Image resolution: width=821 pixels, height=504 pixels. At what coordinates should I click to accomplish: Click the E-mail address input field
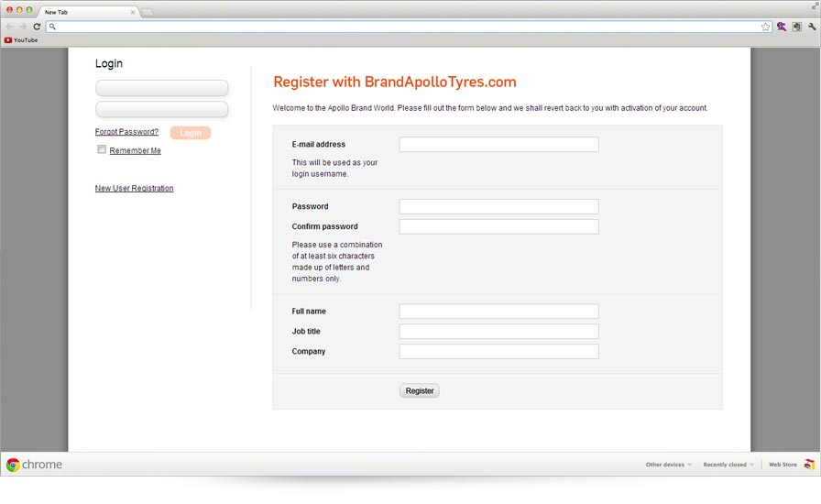coord(498,145)
